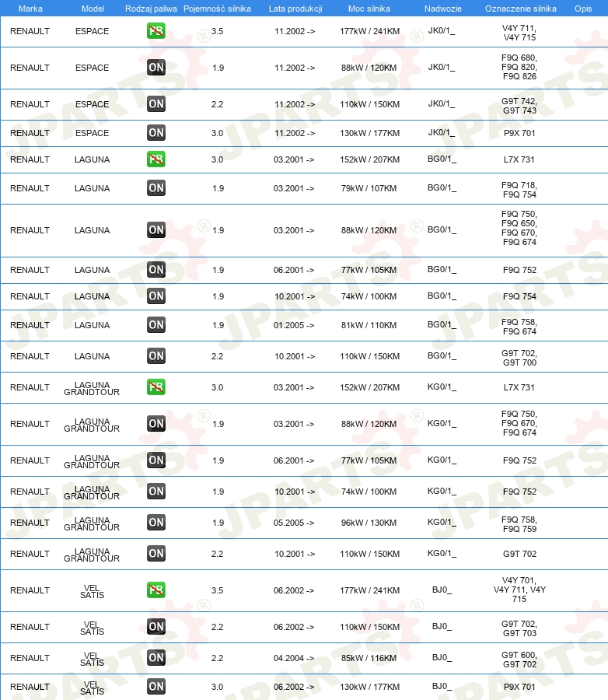Click ON diesel icon for Espace 3.0 P9X 701
This screenshot has height=700, width=608.
pyautogui.click(x=155, y=132)
